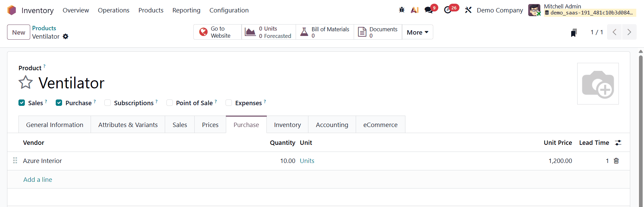
Task: Open the activities clock icon
Action: click(448, 10)
